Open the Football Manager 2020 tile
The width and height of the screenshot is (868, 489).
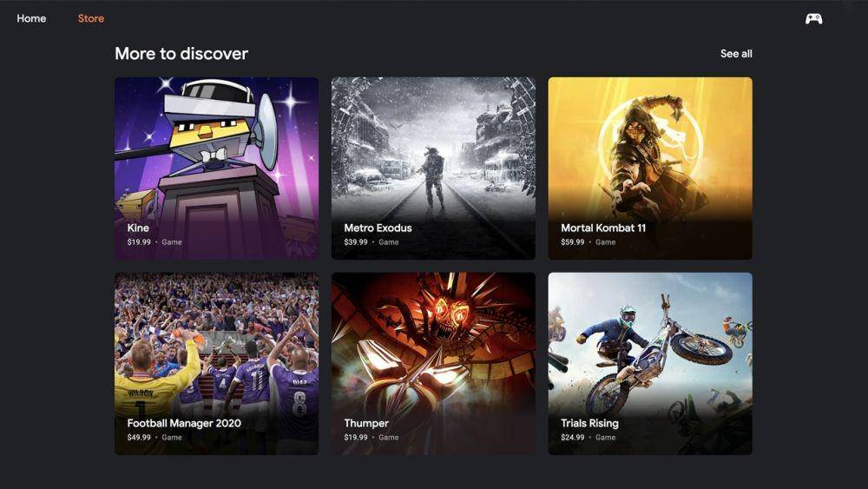click(216, 363)
